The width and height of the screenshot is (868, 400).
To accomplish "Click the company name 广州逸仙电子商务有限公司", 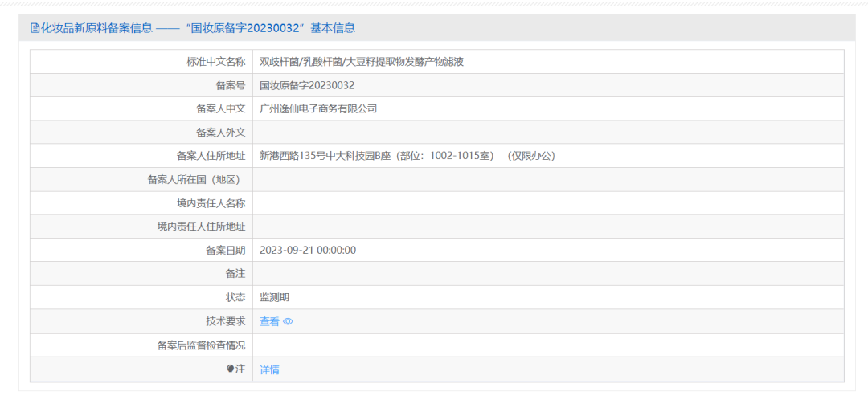I will pos(318,108).
